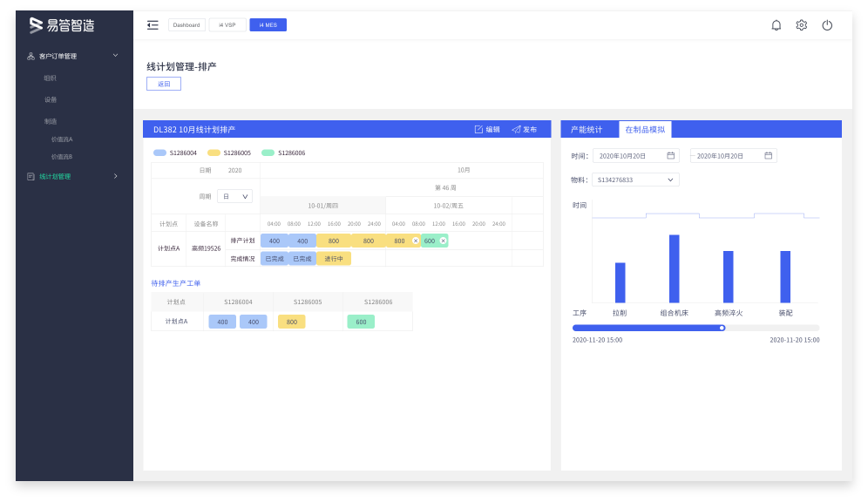Toggle S1286006 green legend swatch

268,153
